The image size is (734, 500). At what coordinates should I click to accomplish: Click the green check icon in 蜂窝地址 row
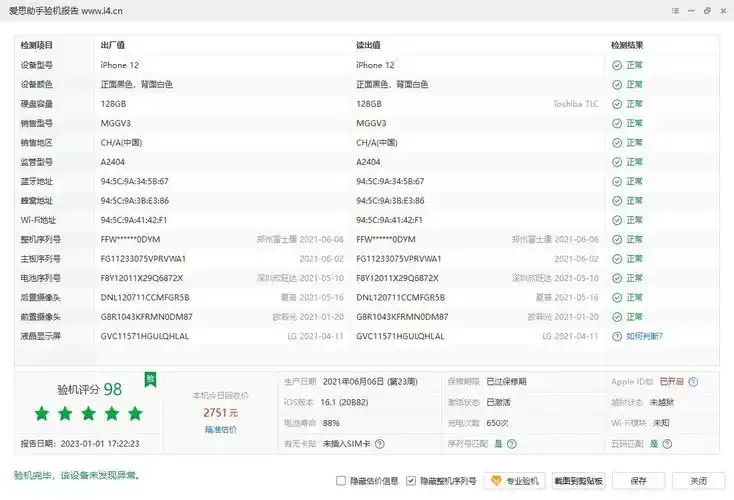point(617,201)
